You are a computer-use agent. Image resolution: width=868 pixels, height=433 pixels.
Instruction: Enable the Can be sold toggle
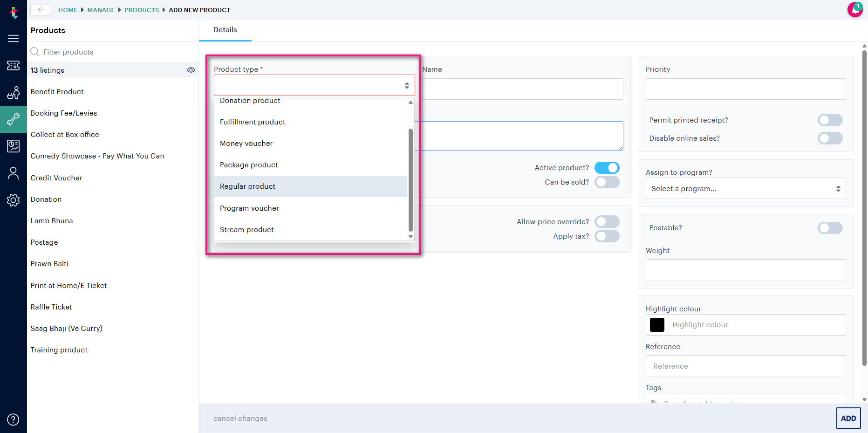[607, 182]
